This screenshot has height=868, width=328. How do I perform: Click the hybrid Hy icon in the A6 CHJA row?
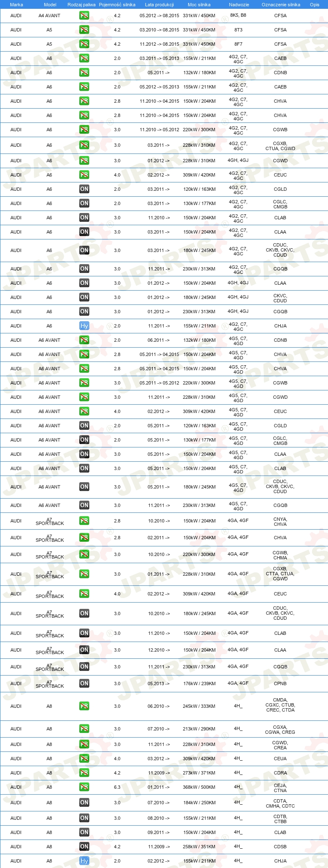coord(84,326)
